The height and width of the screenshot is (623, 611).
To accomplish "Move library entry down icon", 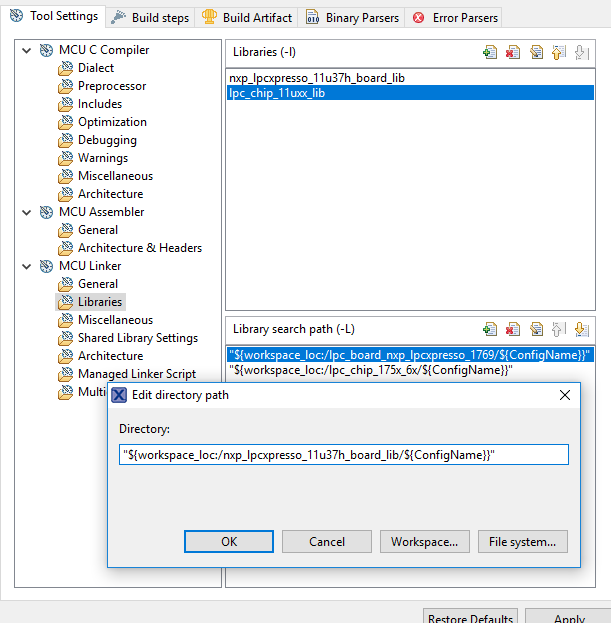I will click(582, 52).
